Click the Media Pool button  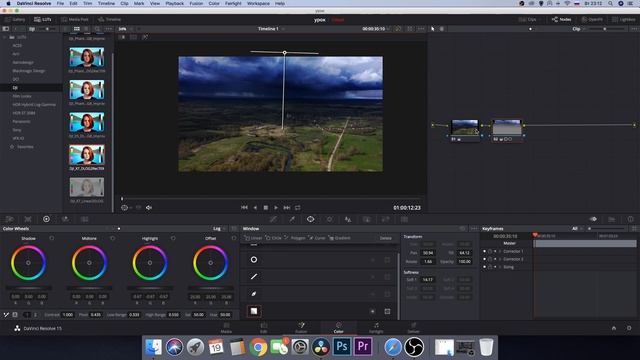pyautogui.click(x=75, y=19)
